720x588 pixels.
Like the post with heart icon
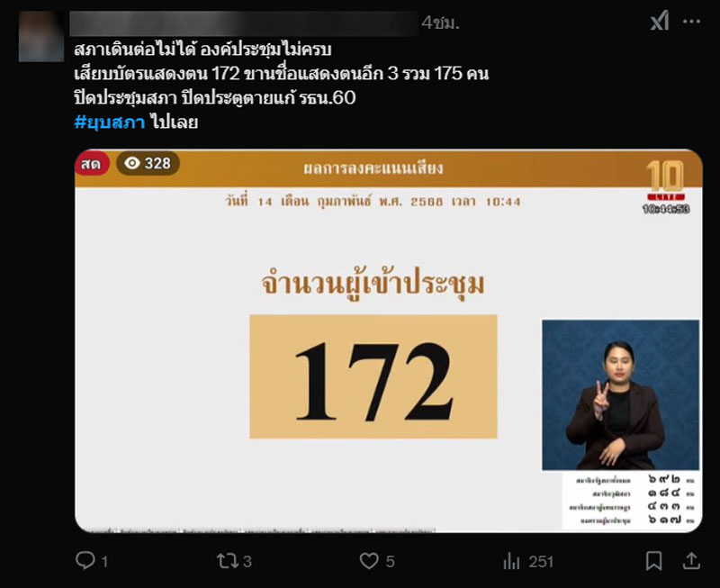click(369, 561)
